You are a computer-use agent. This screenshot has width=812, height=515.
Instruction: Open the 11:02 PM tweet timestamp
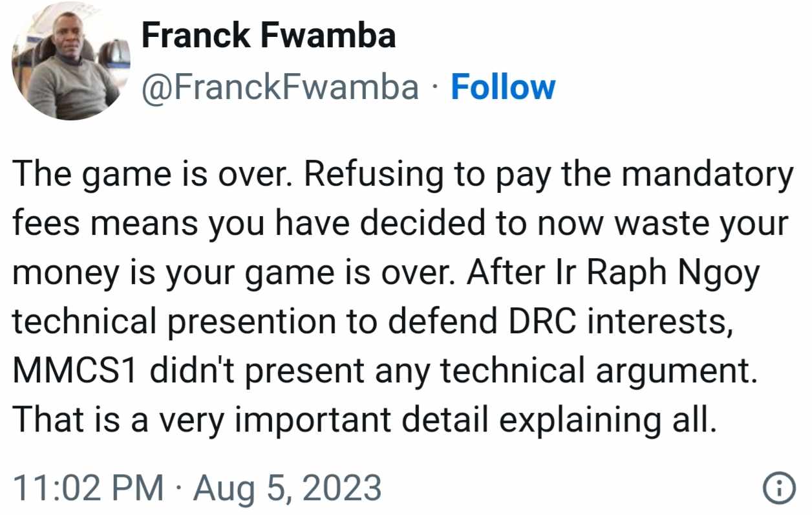(x=89, y=488)
